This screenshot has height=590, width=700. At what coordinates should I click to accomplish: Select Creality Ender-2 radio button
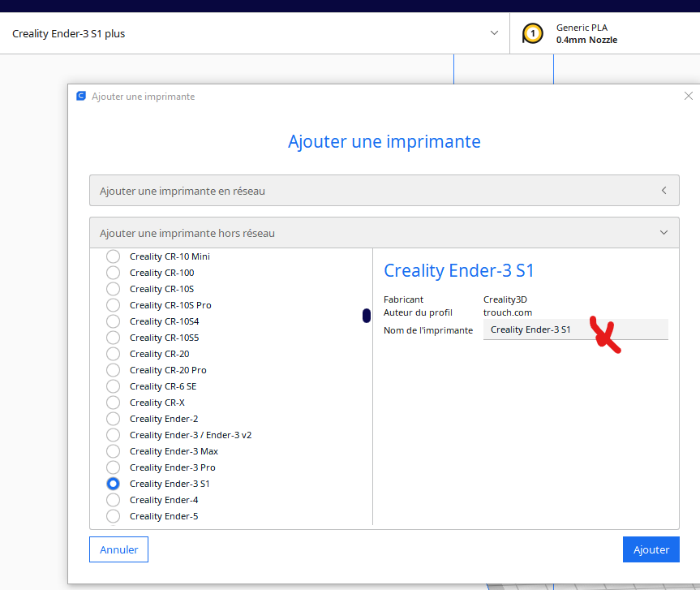(x=113, y=419)
